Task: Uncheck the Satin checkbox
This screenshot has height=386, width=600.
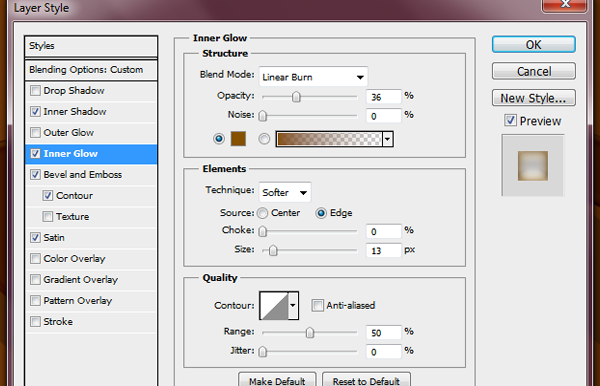Action: pyautogui.click(x=35, y=238)
